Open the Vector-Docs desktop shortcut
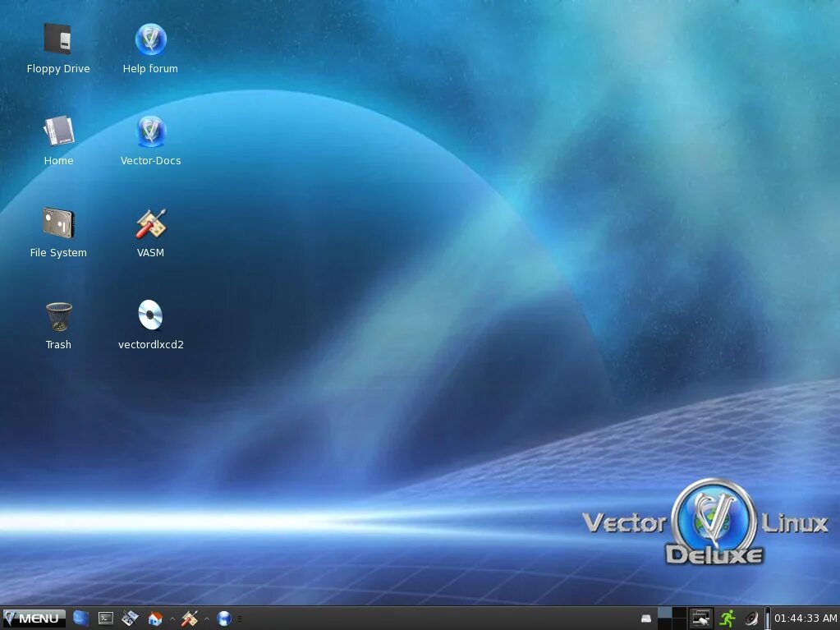Screen dimensions: 840x630 pyautogui.click(x=150, y=140)
